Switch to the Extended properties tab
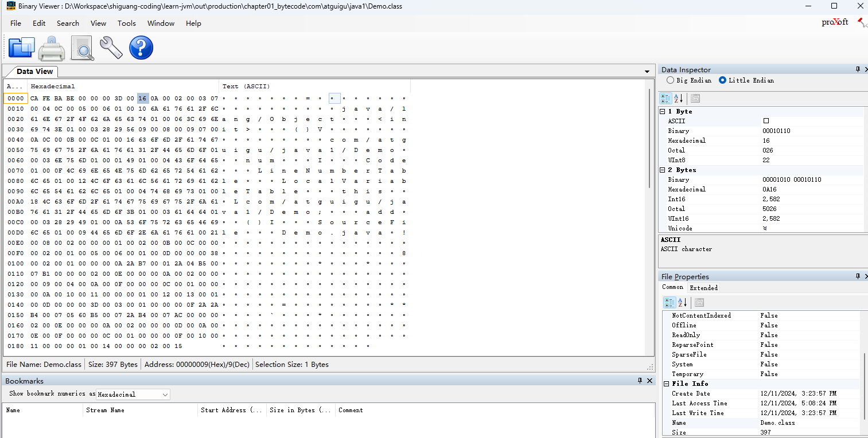 (x=703, y=288)
